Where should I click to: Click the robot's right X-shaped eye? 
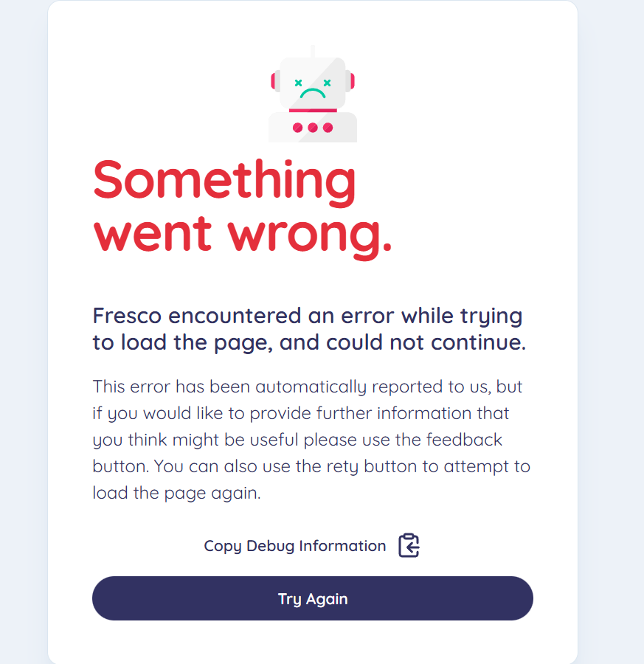coord(327,83)
